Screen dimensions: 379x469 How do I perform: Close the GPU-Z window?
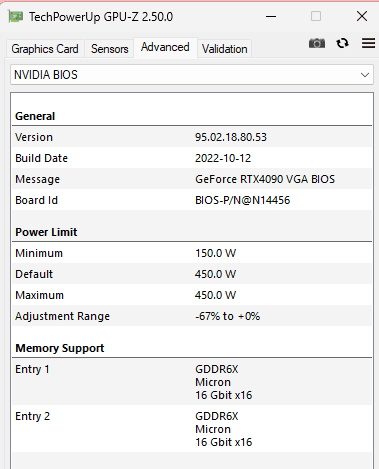362,16
